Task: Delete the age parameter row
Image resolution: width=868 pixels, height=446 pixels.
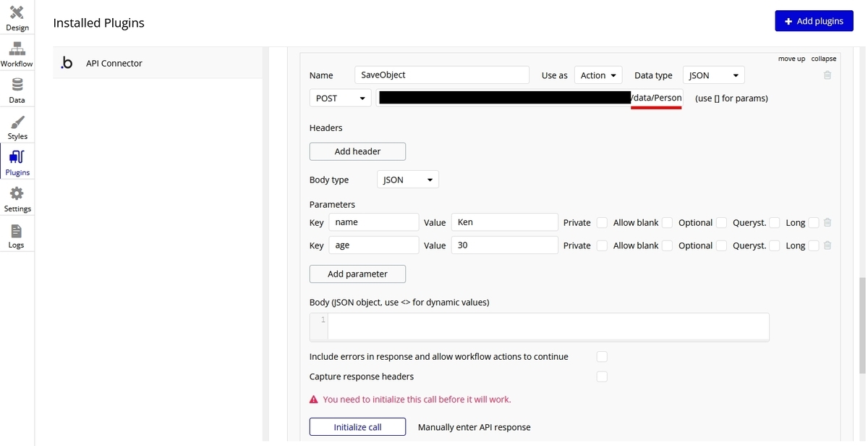Action: click(827, 245)
